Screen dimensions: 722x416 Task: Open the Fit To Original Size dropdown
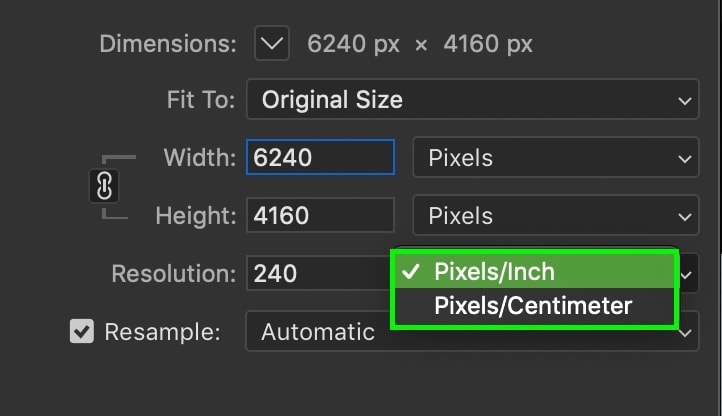[x=473, y=100]
